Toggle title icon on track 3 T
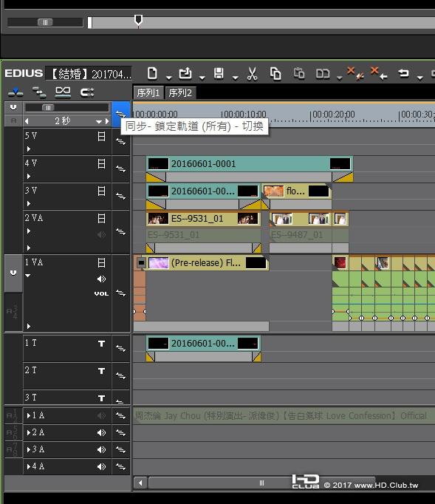This screenshot has height=504, width=435. click(x=101, y=398)
